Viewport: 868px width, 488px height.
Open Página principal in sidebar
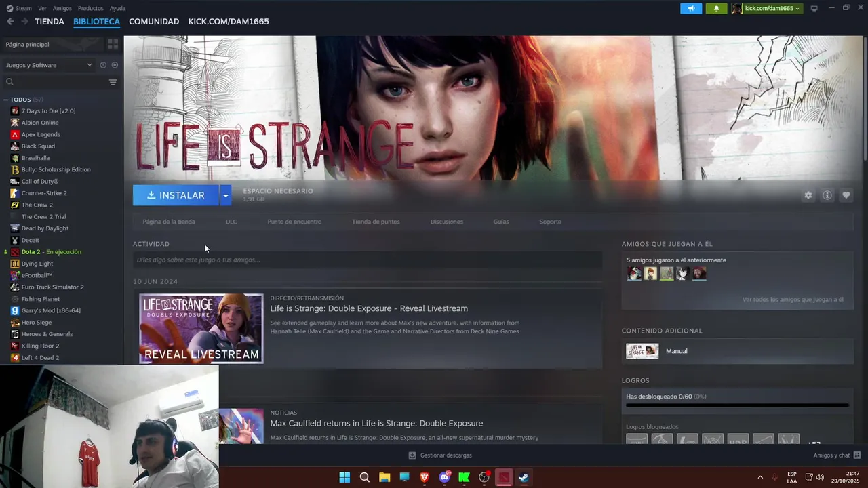51,44
